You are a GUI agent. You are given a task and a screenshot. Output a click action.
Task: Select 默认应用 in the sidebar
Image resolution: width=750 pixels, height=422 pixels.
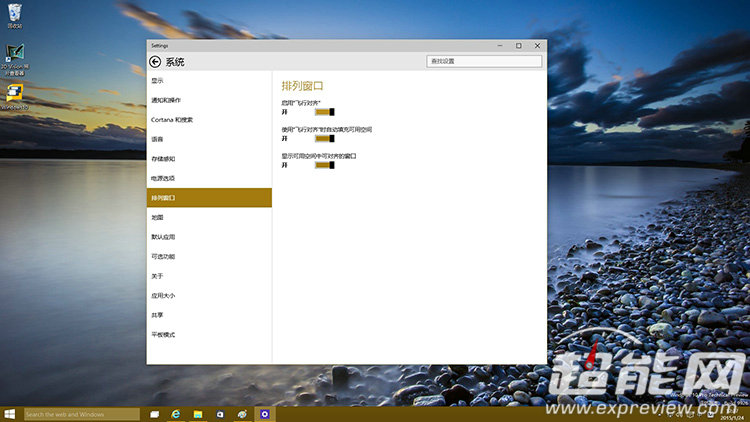tap(163, 237)
